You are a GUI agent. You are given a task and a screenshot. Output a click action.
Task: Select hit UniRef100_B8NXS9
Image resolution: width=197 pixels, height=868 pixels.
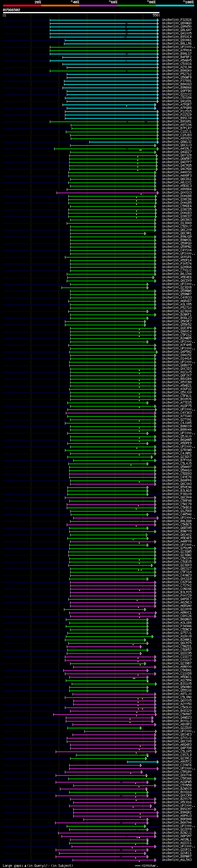pyautogui.click(x=176, y=426)
